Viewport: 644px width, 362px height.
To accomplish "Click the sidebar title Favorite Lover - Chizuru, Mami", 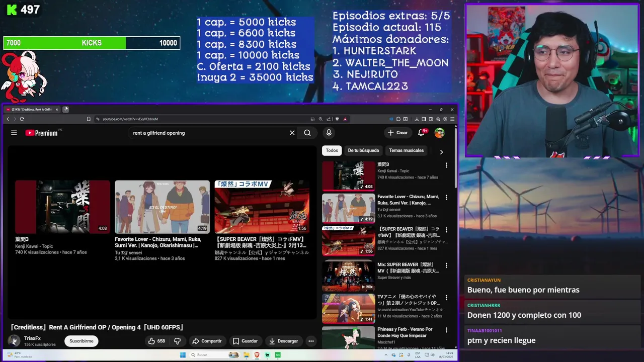I will coord(408,200).
